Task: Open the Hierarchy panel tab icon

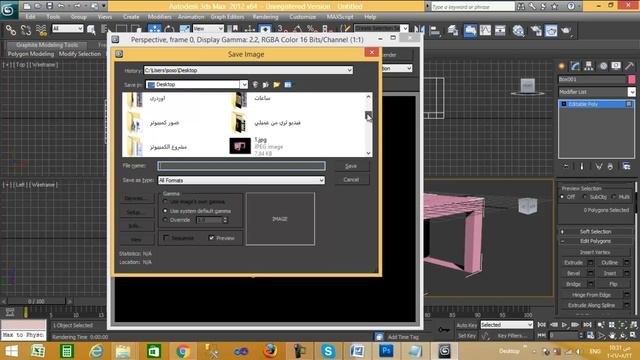Action: pos(589,66)
